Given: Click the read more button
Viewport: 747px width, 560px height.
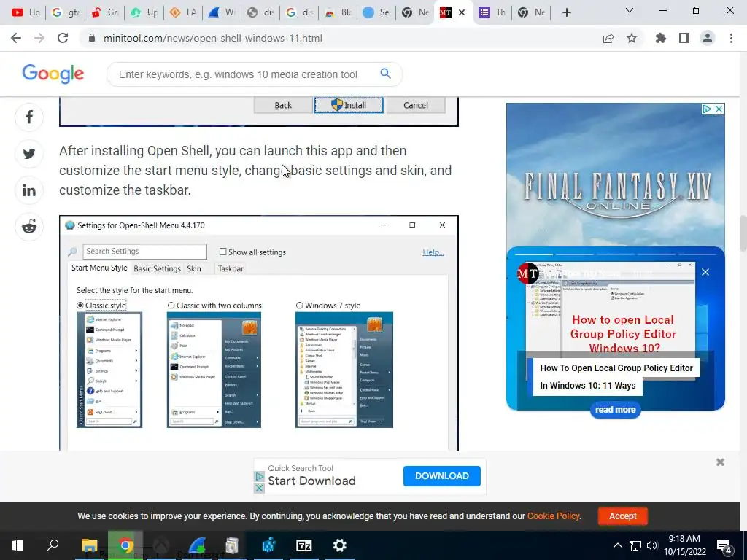Looking at the screenshot, I should click(615, 410).
